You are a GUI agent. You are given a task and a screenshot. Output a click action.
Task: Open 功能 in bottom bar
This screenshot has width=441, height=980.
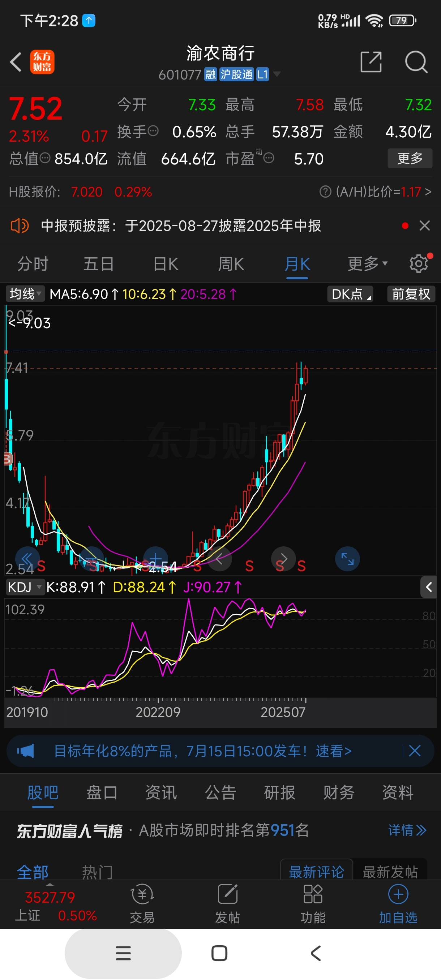(313, 904)
